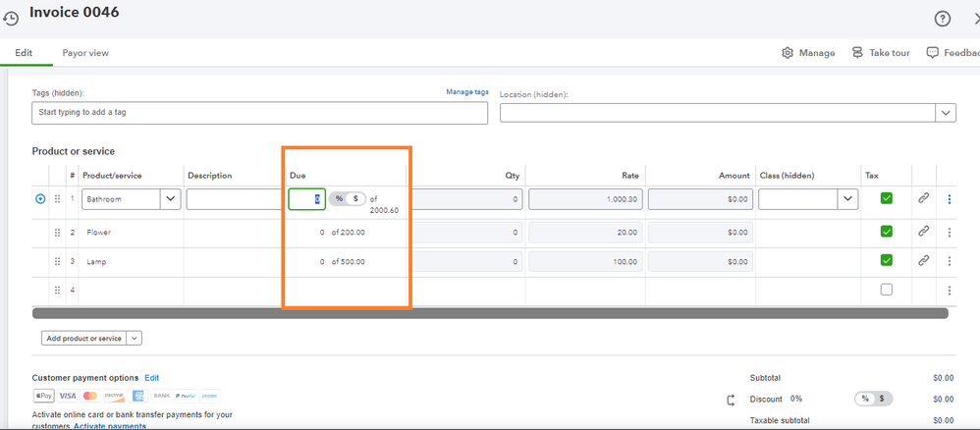Click the VISA payment icon
Image resolution: width=980 pixels, height=430 pixels.
click(x=68, y=396)
